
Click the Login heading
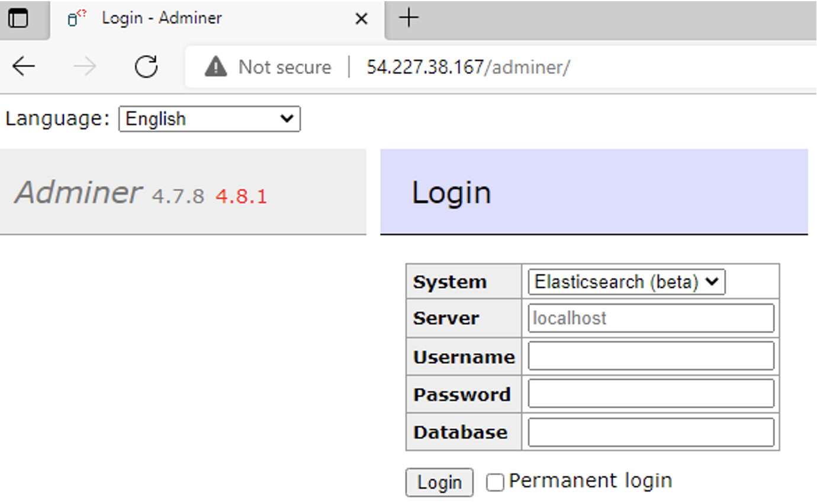coord(452,192)
